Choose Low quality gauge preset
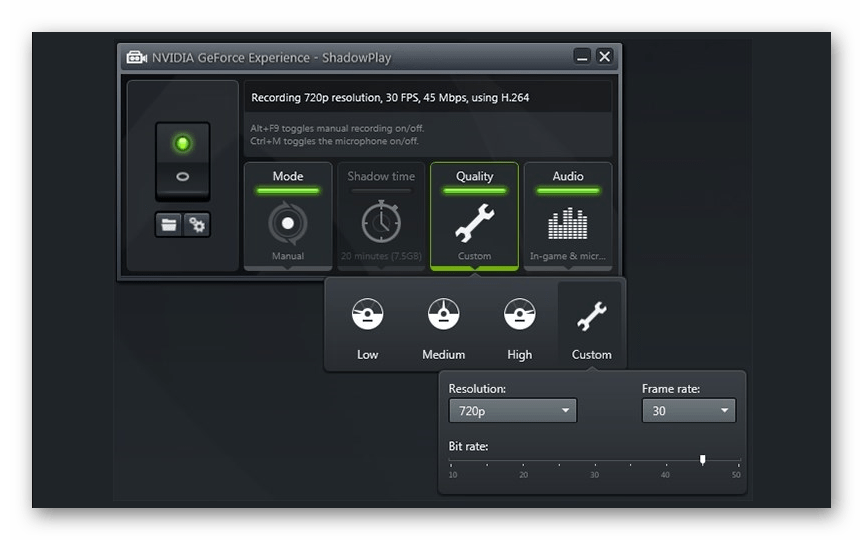The image size is (863, 540). coord(367,314)
